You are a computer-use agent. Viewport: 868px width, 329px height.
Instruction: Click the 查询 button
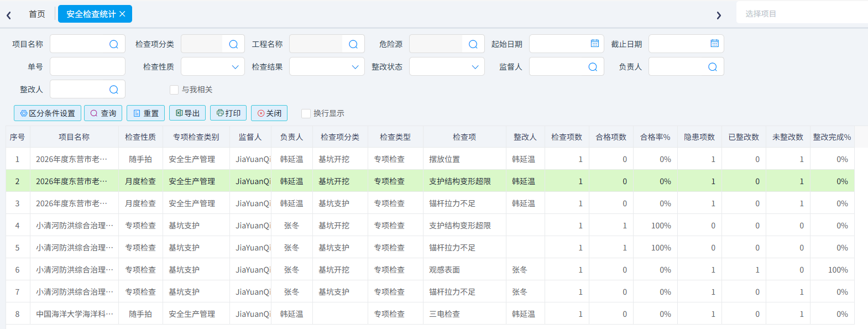[103, 113]
